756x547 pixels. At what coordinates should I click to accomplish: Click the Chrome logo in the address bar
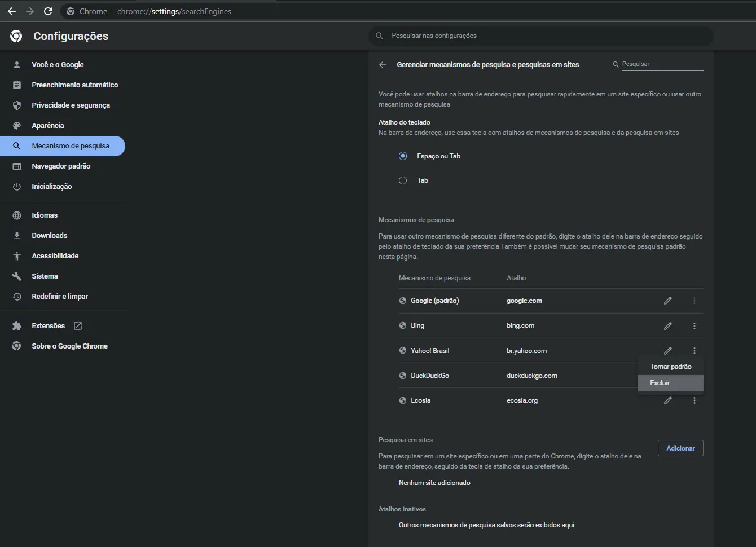[71, 11]
